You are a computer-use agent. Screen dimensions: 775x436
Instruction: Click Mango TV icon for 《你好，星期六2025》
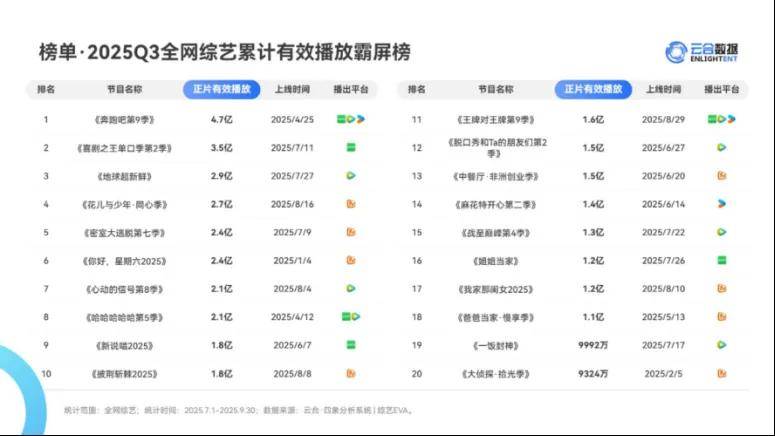pos(351,260)
